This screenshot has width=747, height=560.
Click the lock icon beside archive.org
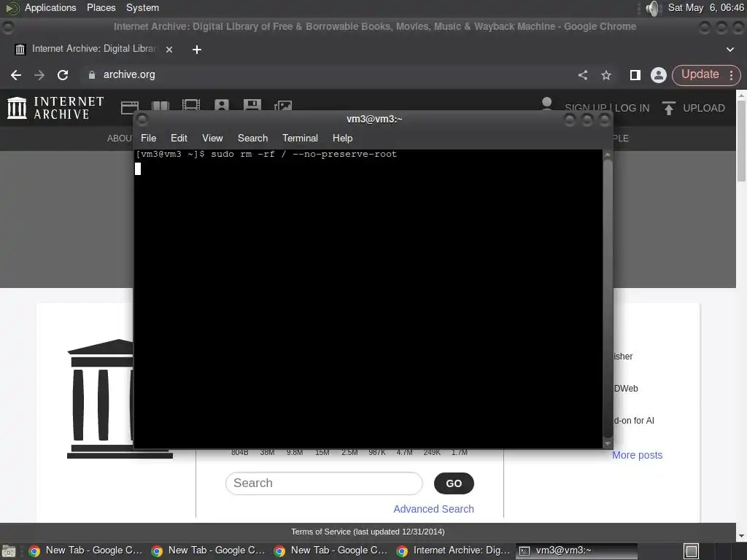click(x=91, y=75)
